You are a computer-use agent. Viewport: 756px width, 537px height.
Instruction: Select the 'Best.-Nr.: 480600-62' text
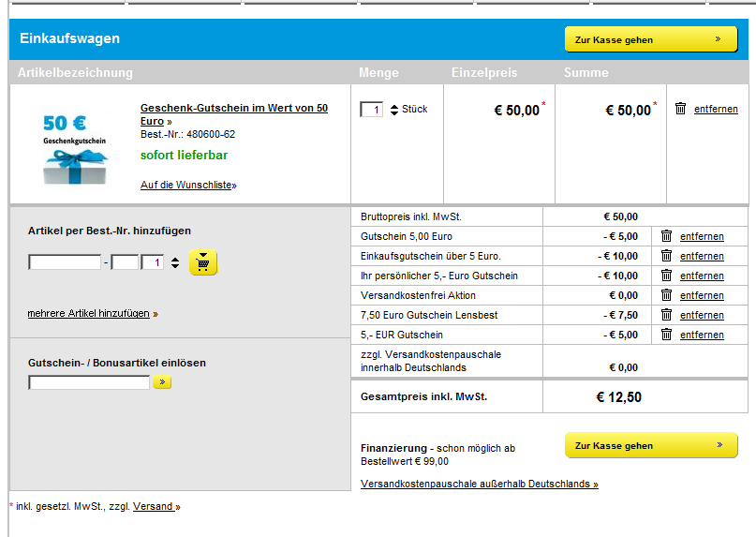(x=187, y=134)
